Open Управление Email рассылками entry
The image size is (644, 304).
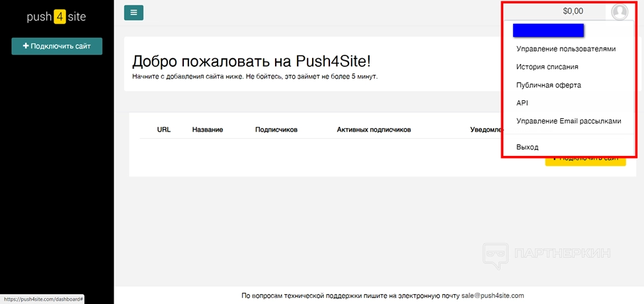coord(569,122)
